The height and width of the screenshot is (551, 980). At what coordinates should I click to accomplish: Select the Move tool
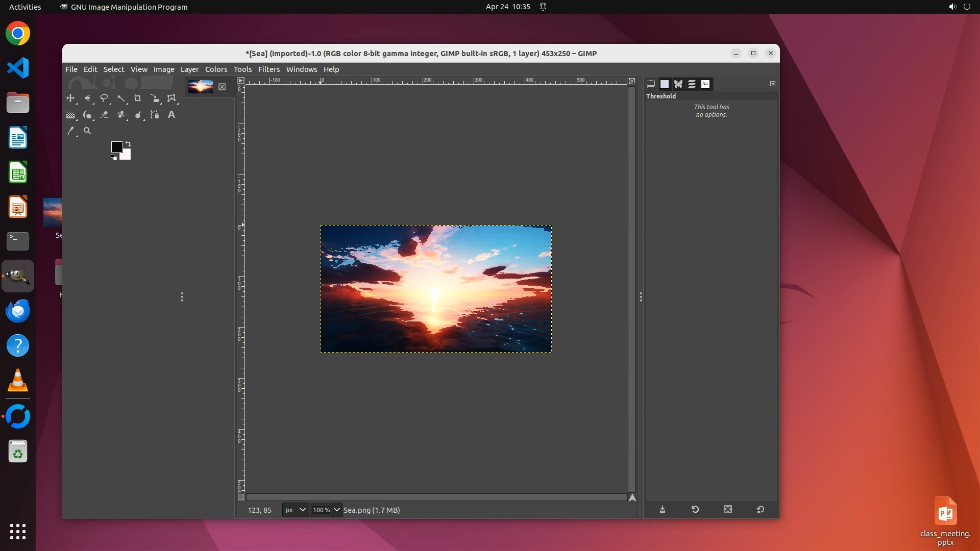pos(70,98)
